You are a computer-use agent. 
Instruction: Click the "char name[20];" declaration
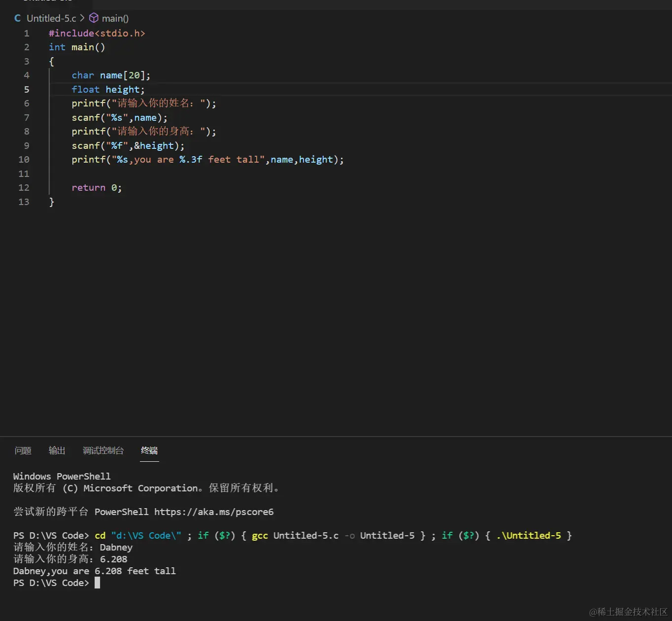(x=111, y=75)
